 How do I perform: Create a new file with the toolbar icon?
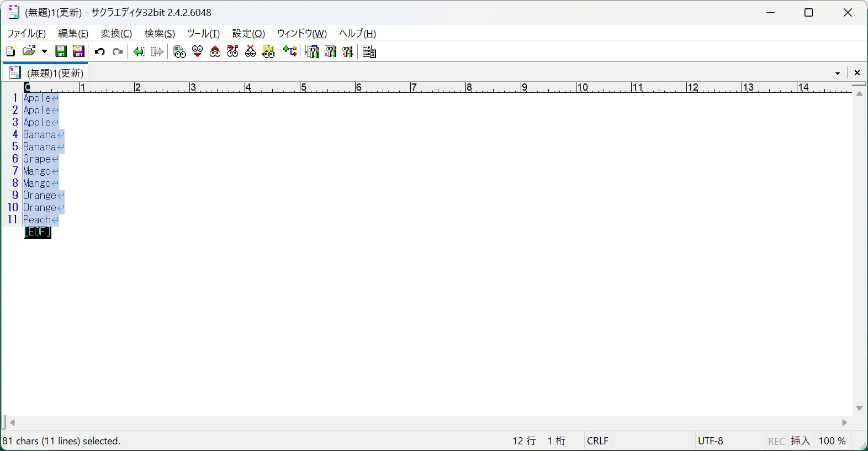10,52
